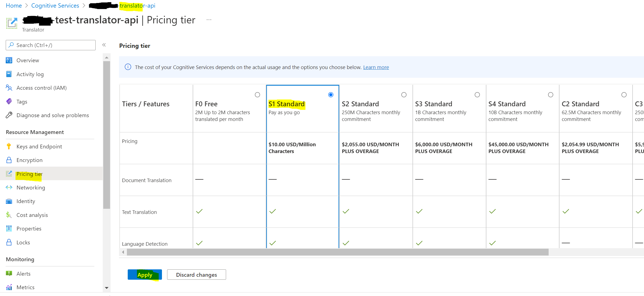Screen dimensions: 644x296
Task: Open Diagnose and solve problems
Action: (x=52, y=115)
